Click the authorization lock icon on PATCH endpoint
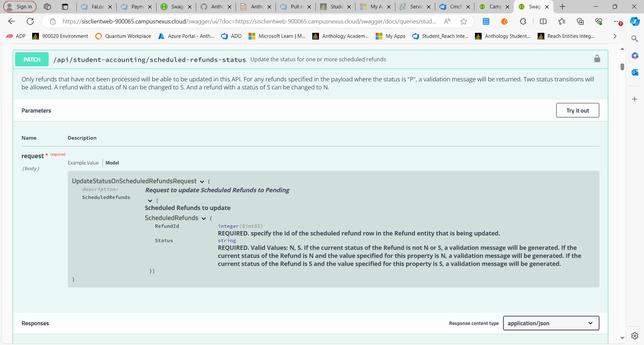Viewport: 644px width, 345px height. pyautogui.click(x=597, y=59)
